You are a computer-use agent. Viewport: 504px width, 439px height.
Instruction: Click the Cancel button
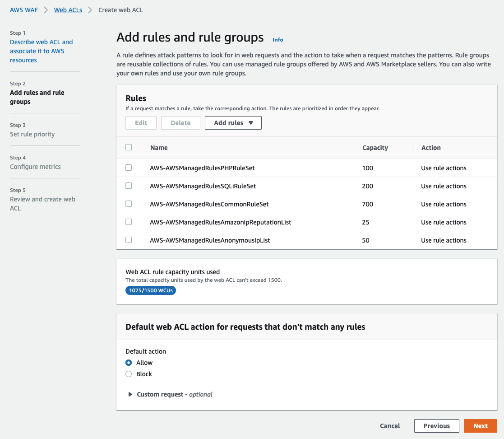point(390,426)
